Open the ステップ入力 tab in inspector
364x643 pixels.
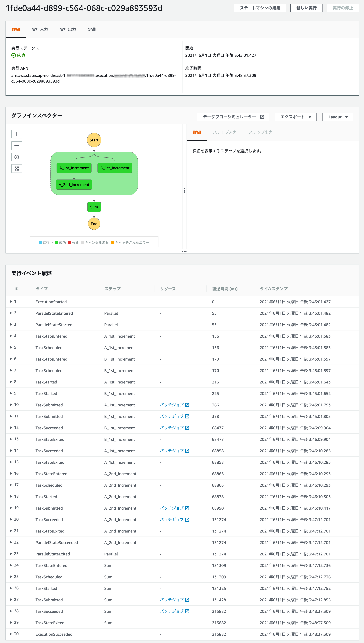(x=225, y=132)
